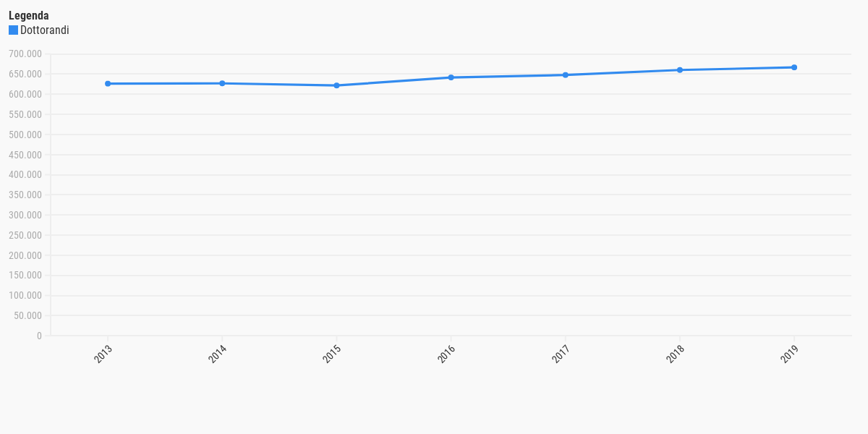Click the 350.000 y-axis label
The width and height of the screenshot is (868, 434).
[25, 195]
